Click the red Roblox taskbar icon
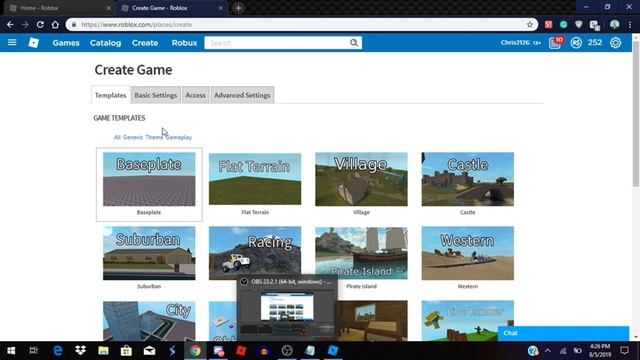 click(x=241, y=351)
